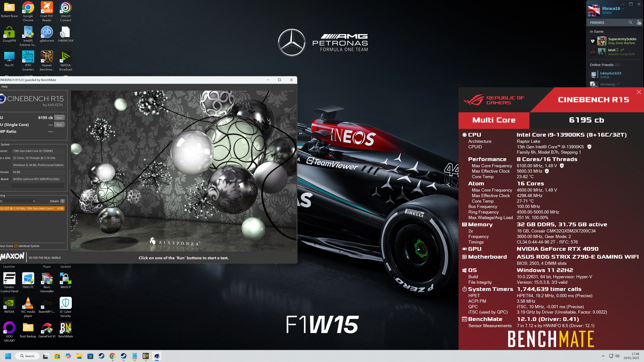Click the taskbar Search box
This screenshot has width=644, height=362.
tap(27, 356)
